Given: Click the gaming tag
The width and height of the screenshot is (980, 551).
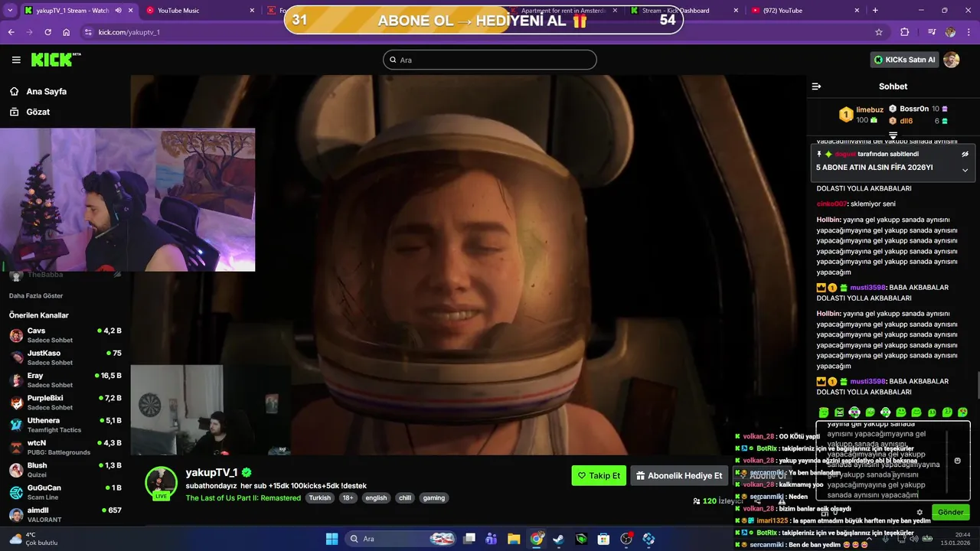Looking at the screenshot, I should (433, 497).
